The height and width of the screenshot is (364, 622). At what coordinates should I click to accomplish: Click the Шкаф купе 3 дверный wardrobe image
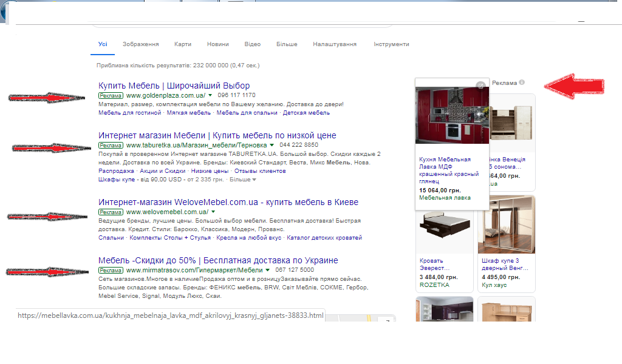click(x=507, y=224)
